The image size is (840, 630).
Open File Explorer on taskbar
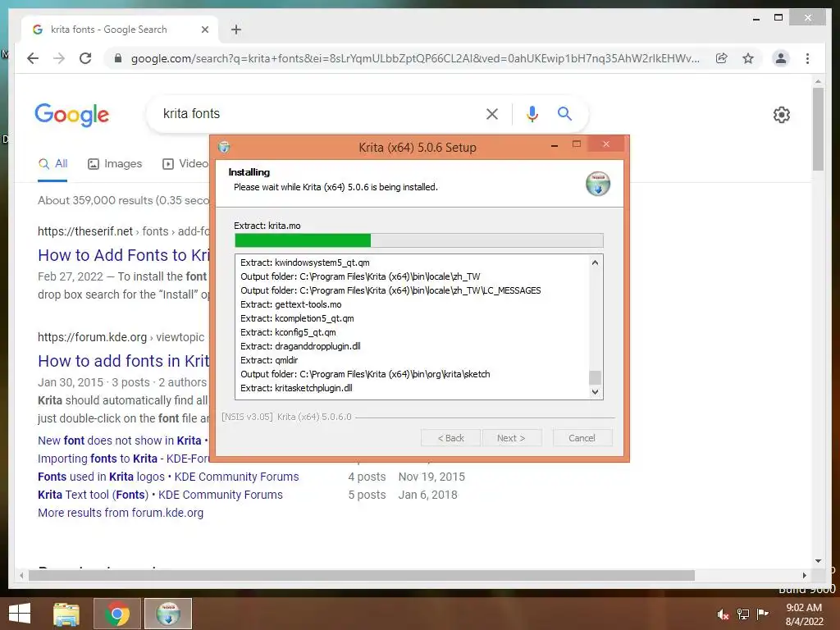pyautogui.click(x=66, y=614)
